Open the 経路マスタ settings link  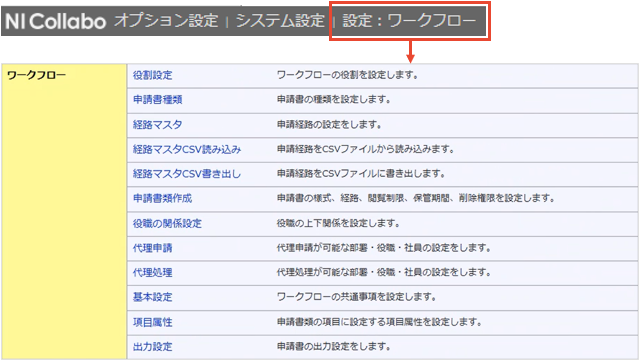(158, 125)
